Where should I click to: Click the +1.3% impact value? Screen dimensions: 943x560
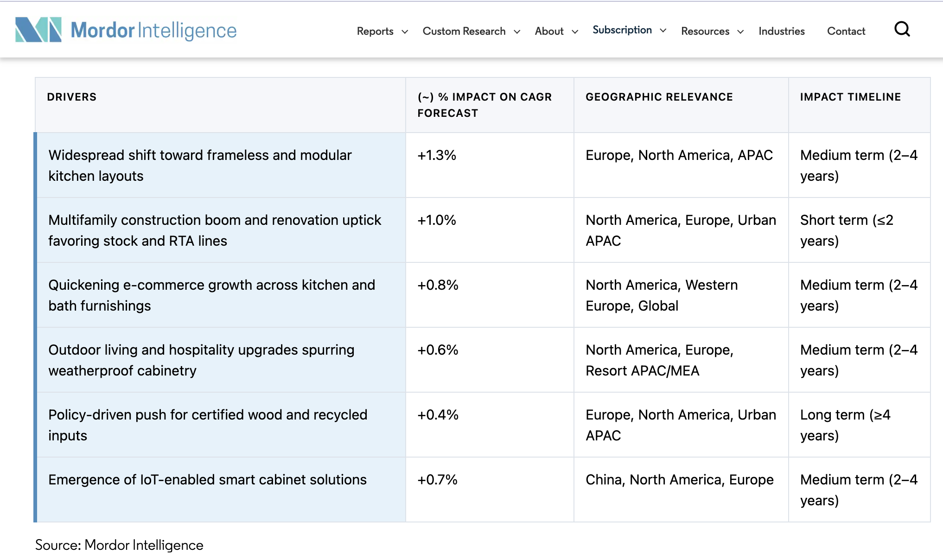point(437,155)
